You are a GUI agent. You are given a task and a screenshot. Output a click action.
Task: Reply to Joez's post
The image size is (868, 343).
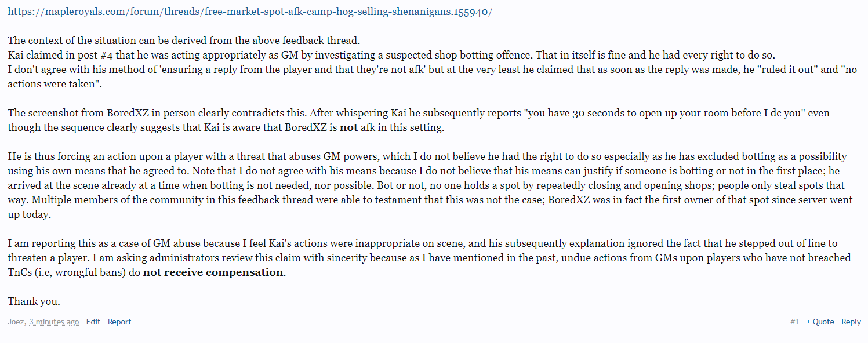coord(851,322)
